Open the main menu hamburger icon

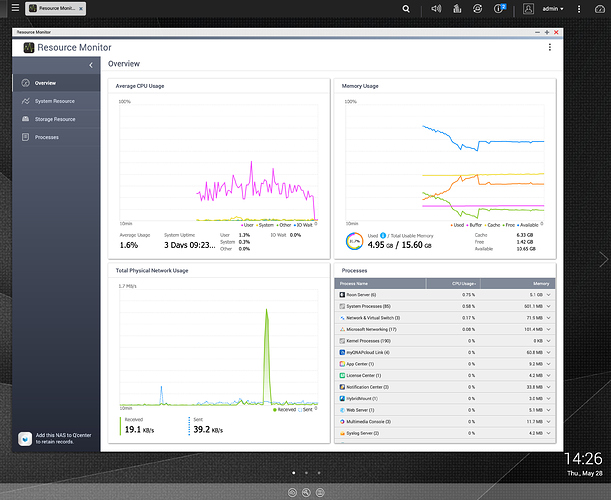tap(15, 8)
